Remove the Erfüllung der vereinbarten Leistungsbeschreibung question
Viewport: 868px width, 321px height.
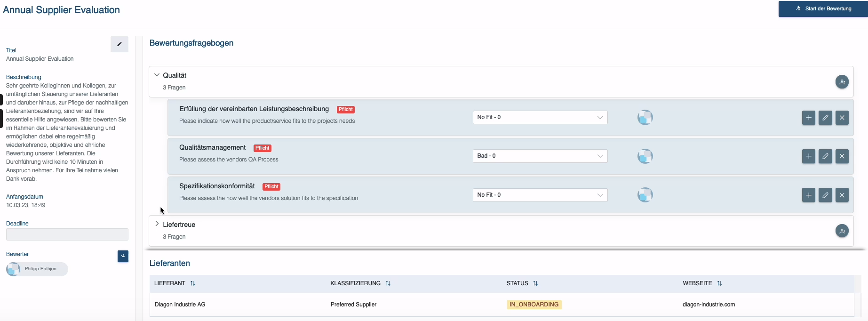tap(842, 118)
